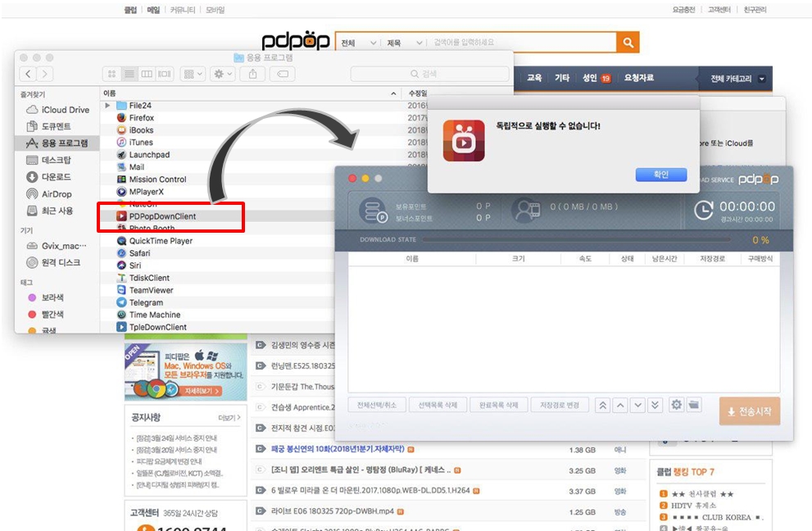Screen dimensions: 812x531
Task: Select the 빨간색 tag in Finder sidebar
Action: point(46,314)
